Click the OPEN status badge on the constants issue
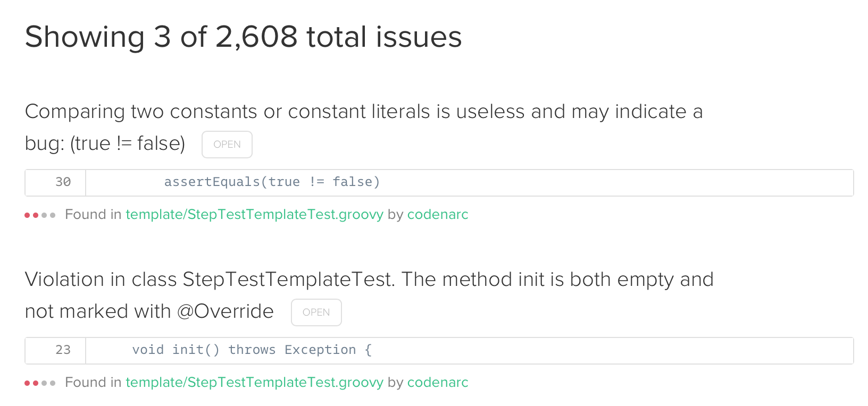This screenshot has width=868, height=406. pyautogui.click(x=227, y=144)
